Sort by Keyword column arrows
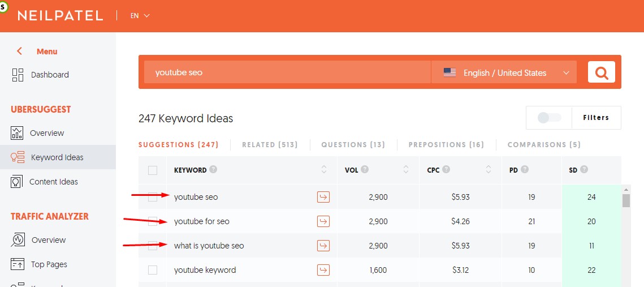Viewport: 644px width, 287px height. [323, 169]
